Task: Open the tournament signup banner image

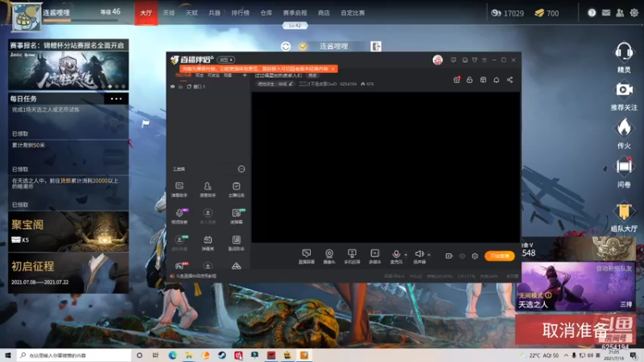Action: 68,70
